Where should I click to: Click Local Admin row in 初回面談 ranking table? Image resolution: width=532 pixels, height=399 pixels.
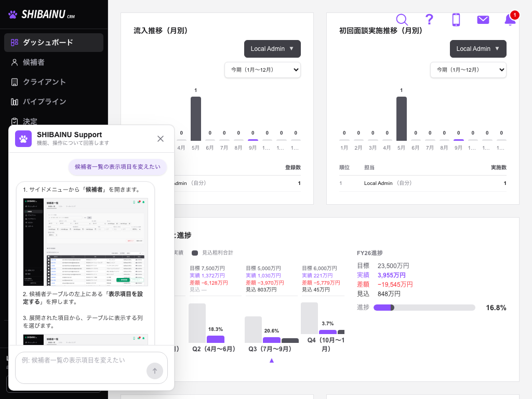pyautogui.click(x=423, y=183)
